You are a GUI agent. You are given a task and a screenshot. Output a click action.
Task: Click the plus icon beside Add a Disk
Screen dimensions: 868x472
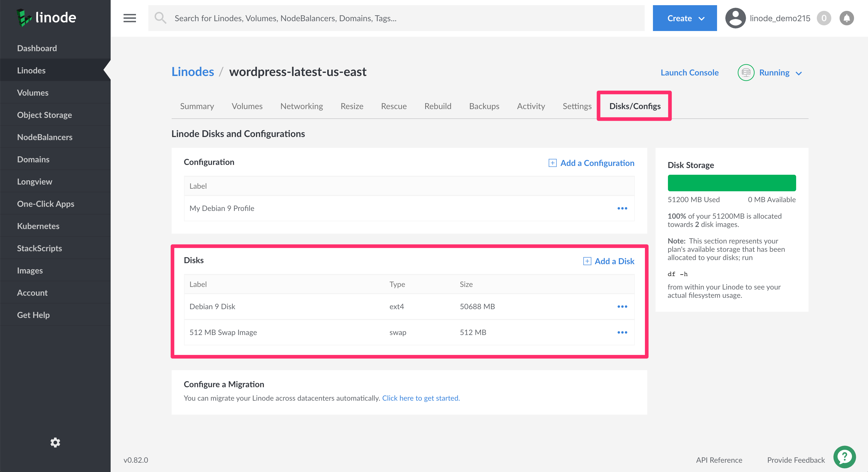point(587,261)
